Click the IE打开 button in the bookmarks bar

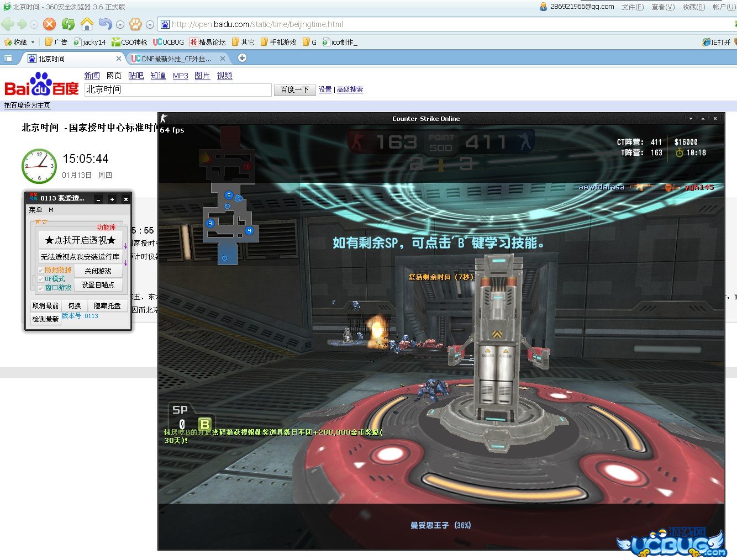[717, 42]
